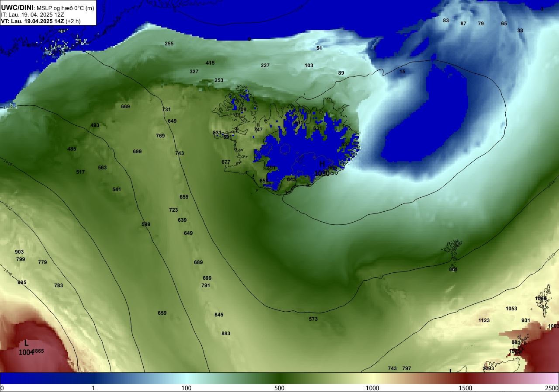This screenshot has height=392, width=559.
Task: Click the value 493 on the map
Action: (x=95, y=125)
